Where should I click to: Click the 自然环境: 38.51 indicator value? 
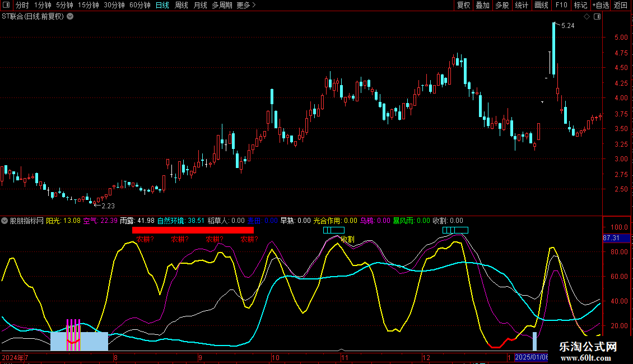tap(181, 221)
